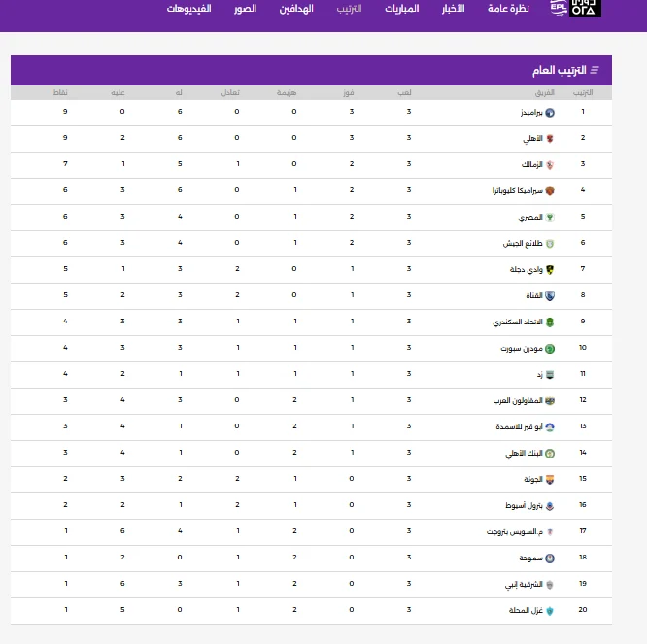This screenshot has width=647, height=644.
Task: Click rank number 20 in the table
Action: (x=583, y=610)
